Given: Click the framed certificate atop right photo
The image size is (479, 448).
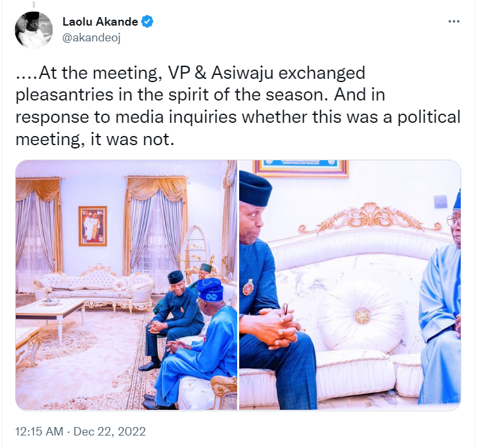Looking at the screenshot, I should tap(300, 169).
